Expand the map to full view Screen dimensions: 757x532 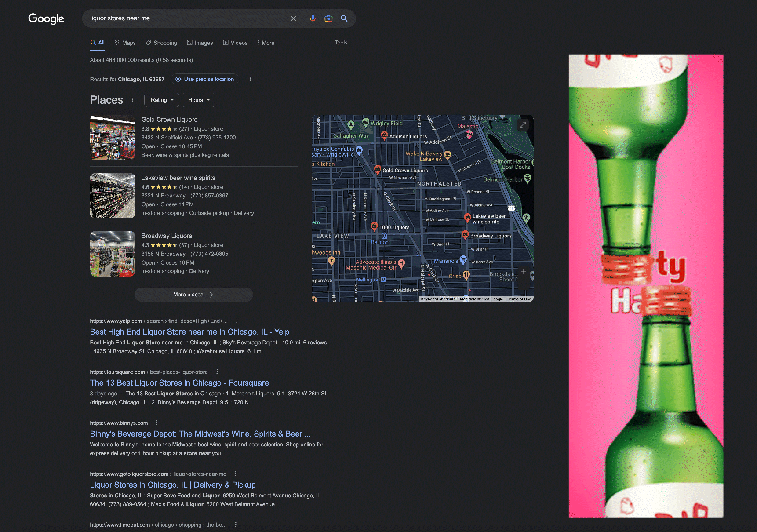coord(523,125)
